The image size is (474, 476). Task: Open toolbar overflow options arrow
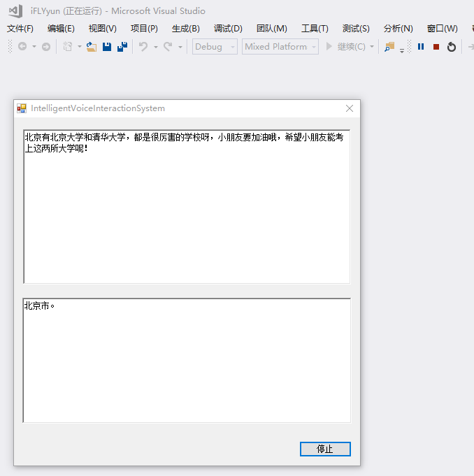pos(402,50)
